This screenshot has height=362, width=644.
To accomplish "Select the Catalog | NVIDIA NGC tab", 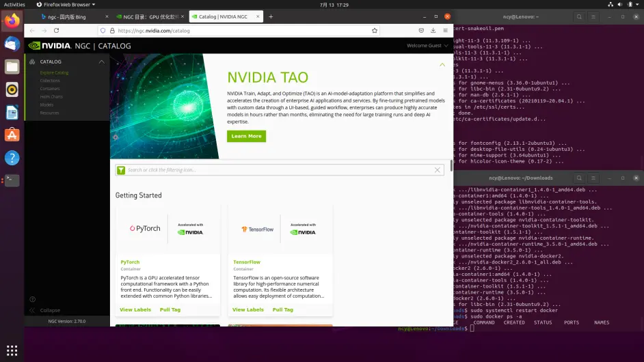I will click(x=223, y=17).
